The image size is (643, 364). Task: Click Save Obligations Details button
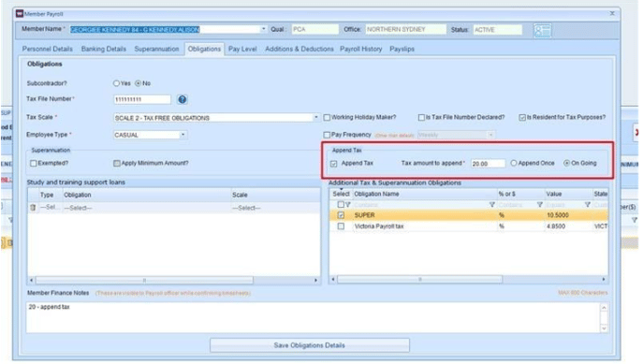(x=310, y=345)
